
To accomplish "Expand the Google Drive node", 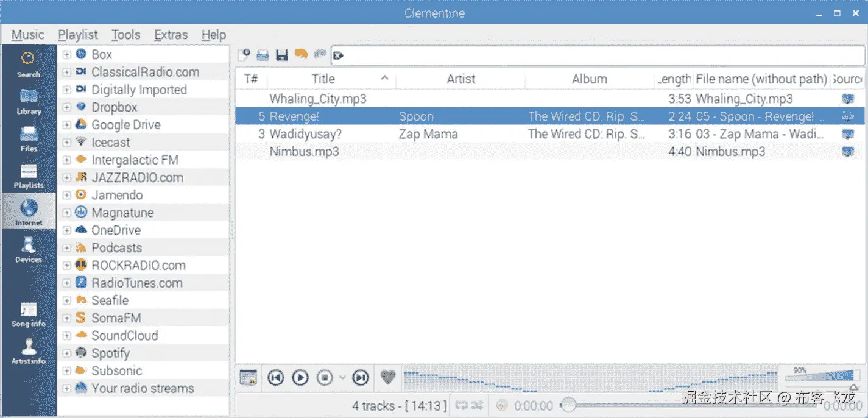I will pos(67,125).
